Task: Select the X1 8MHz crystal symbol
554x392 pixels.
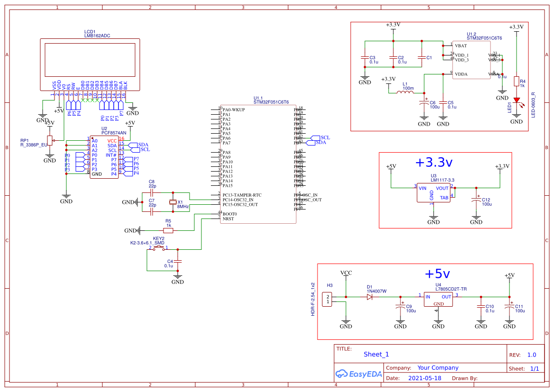Action: tap(174, 203)
